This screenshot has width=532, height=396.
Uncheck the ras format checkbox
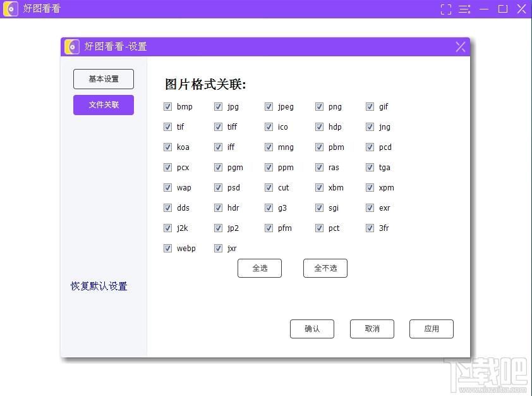319,168
